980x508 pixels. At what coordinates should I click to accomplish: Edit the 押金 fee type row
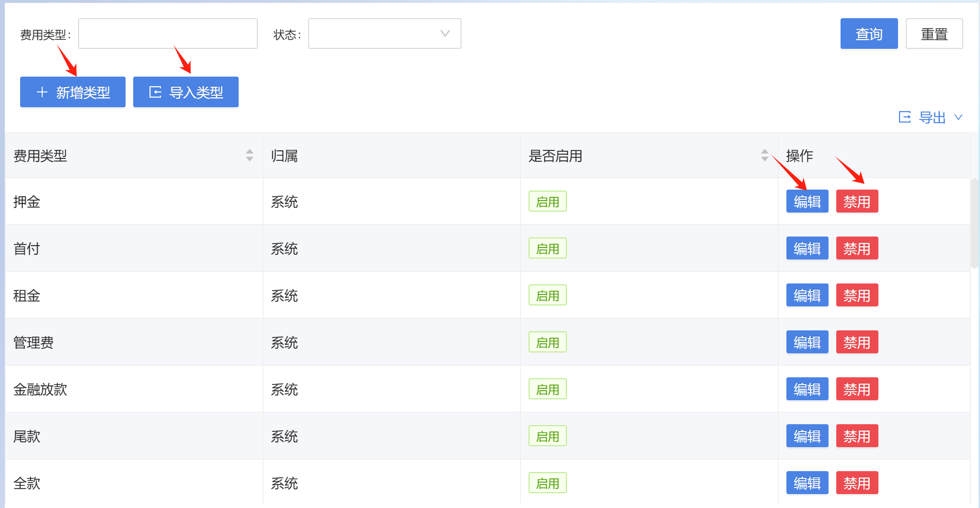tap(807, 202)
